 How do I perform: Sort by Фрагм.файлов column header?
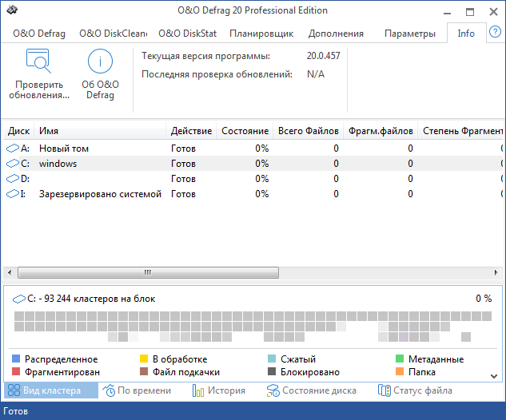[380, 131]
